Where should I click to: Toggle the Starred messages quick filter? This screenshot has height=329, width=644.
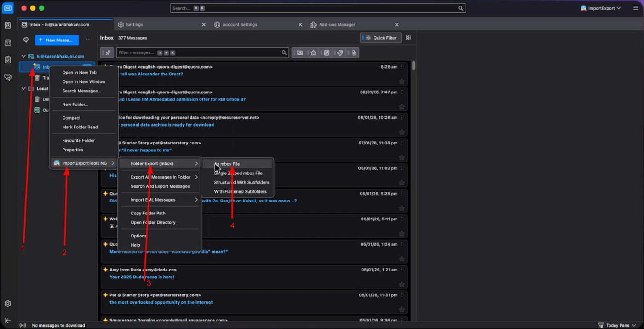point(313,53)
